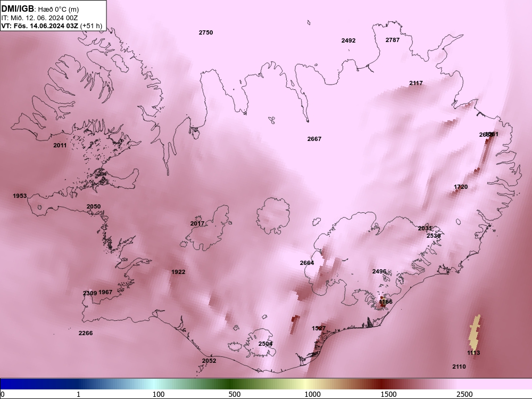This screenshot has width=532, height=399.
Task: Click the 2266 offshore value label
Action: point(86,333)
